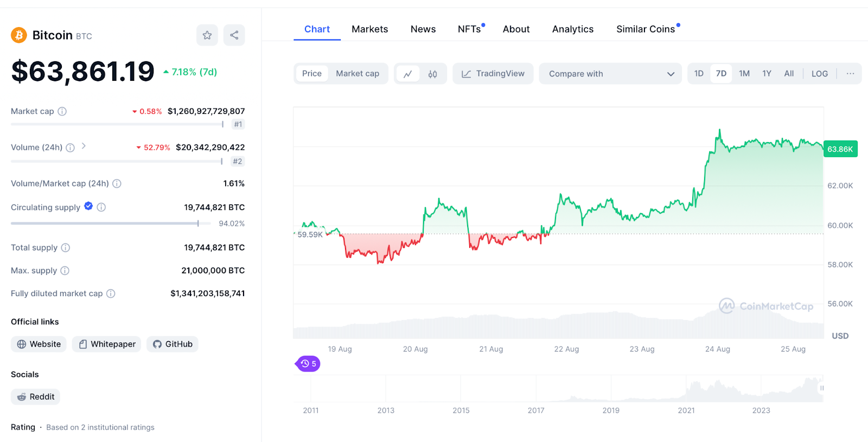Screen dimensions: 868x442
Task: Visit the official Website link
Action: coord(39,344)
